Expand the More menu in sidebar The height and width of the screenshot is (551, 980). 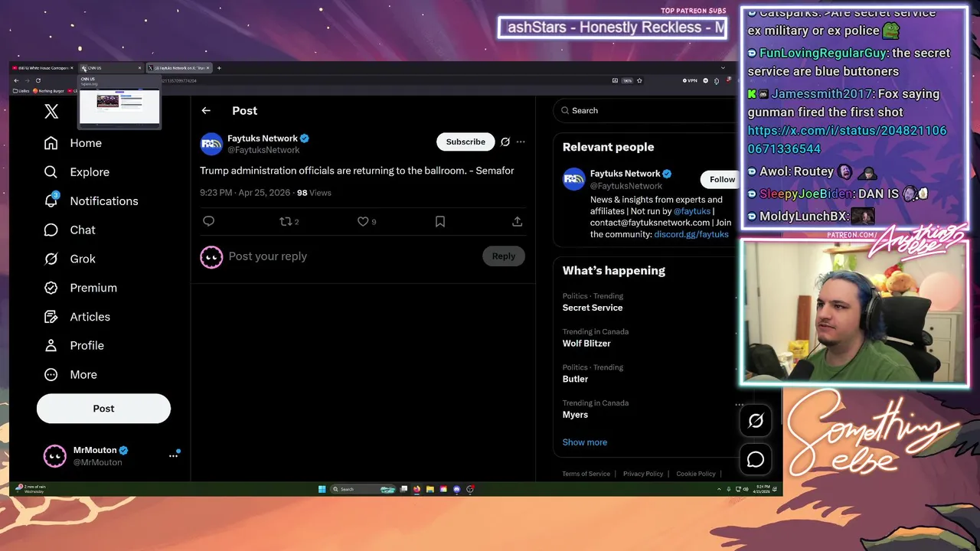click(71, 375)
